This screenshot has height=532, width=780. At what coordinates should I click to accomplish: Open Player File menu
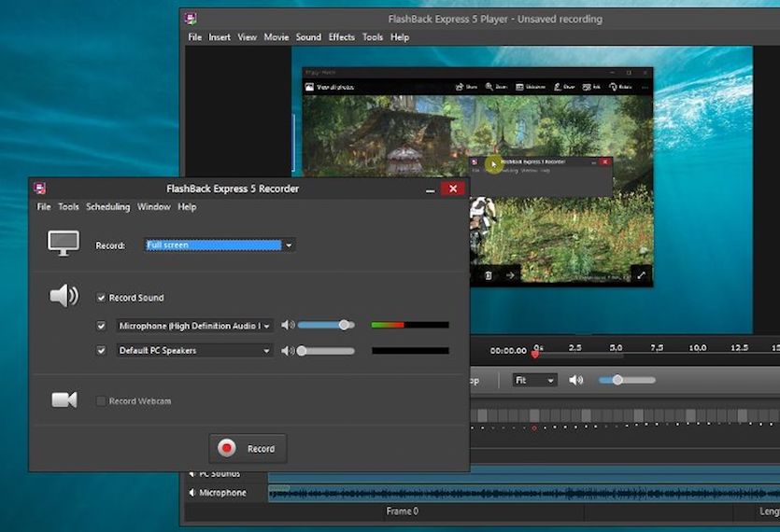tap(194, 37)
